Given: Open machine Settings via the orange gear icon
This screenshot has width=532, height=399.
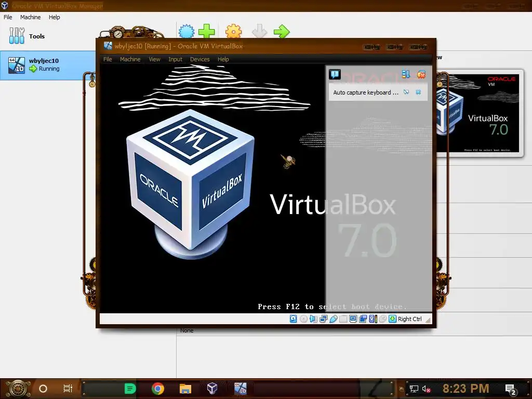Looking at the screenshot, I should coord(233,32).
